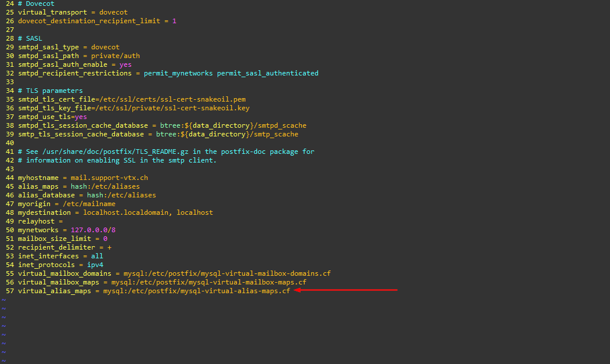The width and height of the screenshot is (610, 364).
Task: Click the 'smtpd_tls_key_file' line
Action: [134, 108]
